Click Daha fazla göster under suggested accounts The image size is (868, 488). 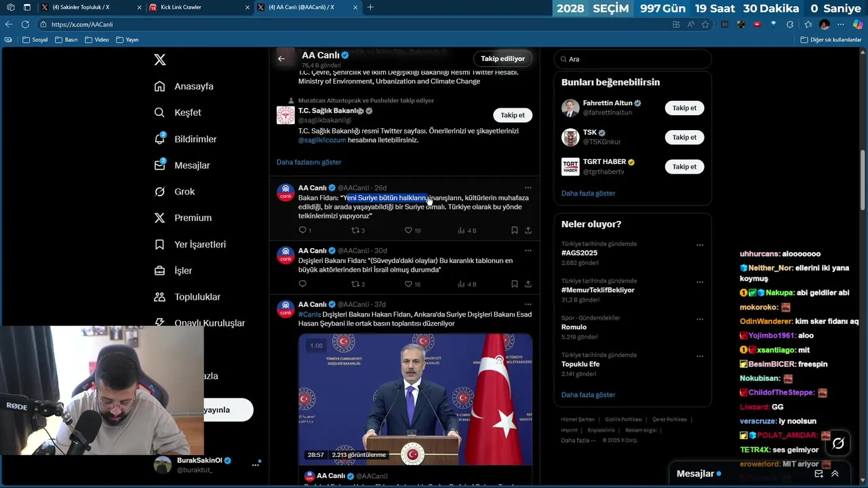pos(588,193)
